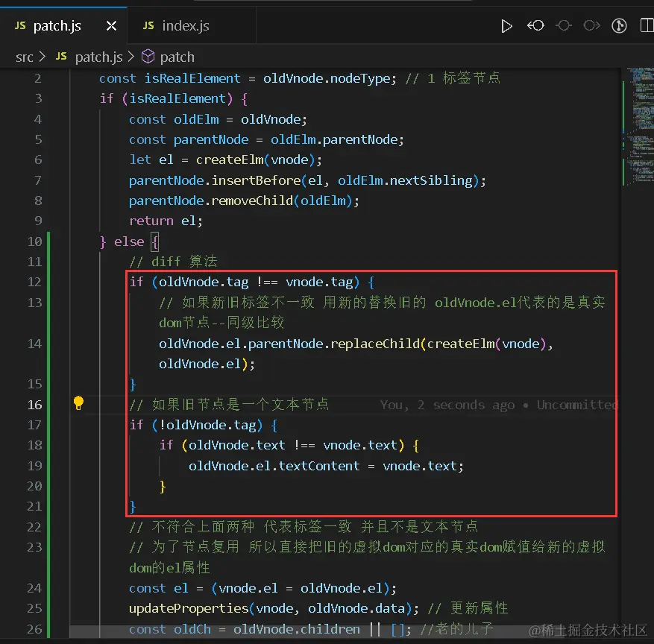Click 'parentNode' declaration on line 5
The image size is (654, 644).
[211, 139]
